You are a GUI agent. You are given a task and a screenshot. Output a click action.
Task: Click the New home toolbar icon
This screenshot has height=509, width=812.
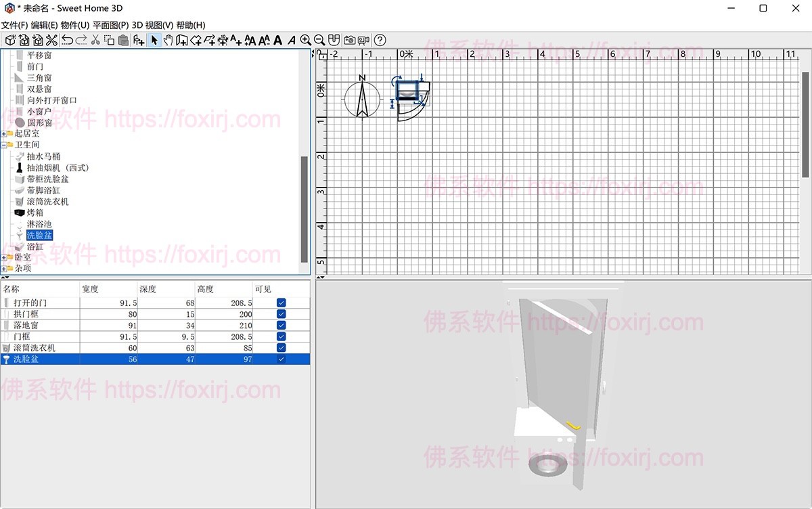click(x=9, y=41)
